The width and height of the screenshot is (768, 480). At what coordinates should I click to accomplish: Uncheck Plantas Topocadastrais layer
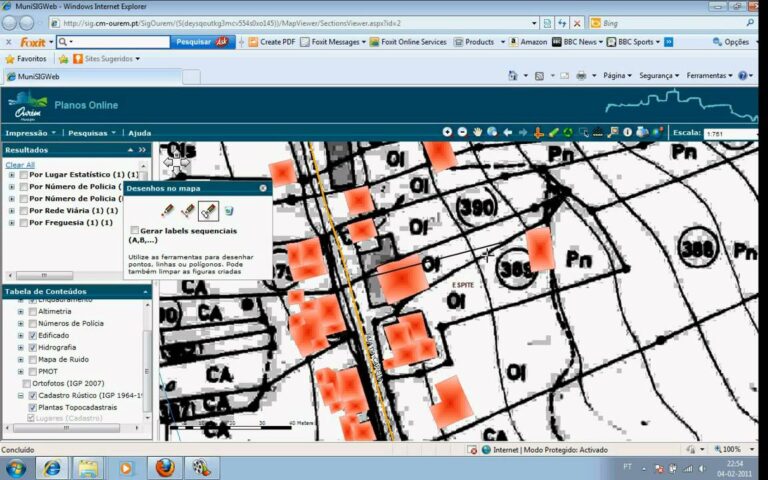point(33,408)
